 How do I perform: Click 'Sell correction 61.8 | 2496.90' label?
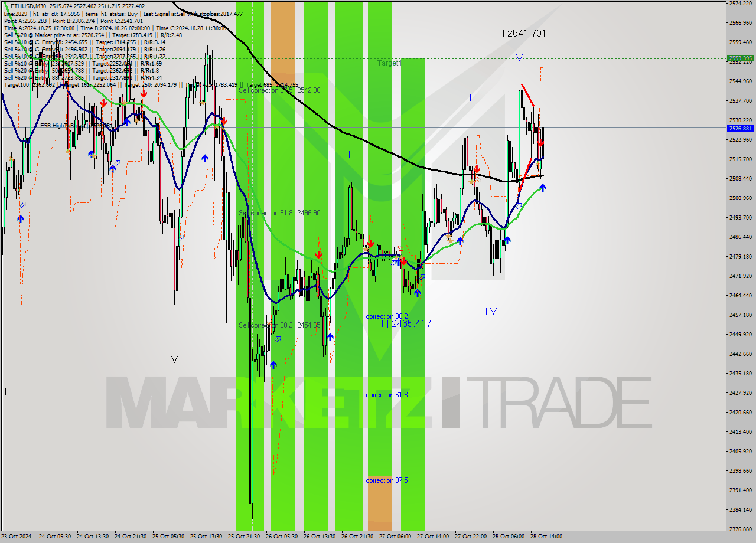[279, 213]
